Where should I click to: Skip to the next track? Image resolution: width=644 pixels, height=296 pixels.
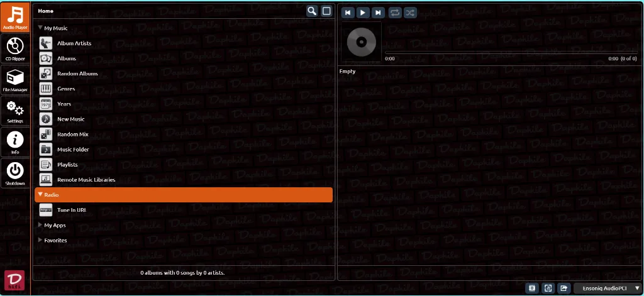pyautogui.click(x=378, y=13)
